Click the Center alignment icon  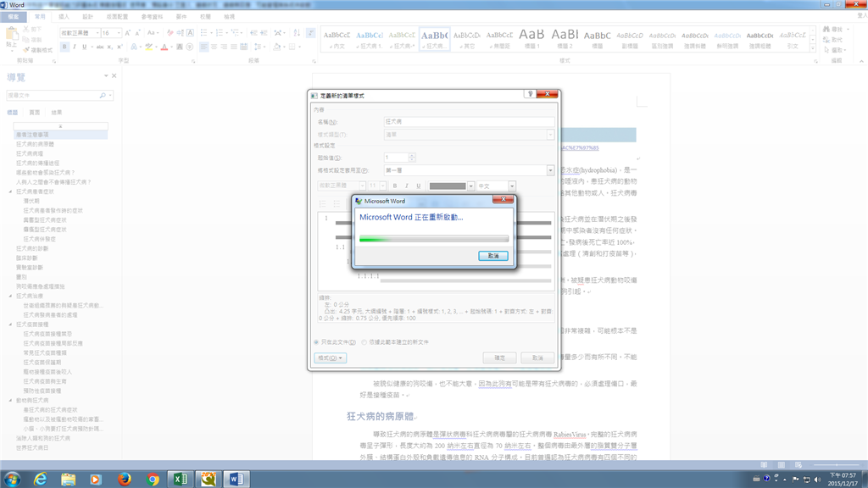pos(214,47)
